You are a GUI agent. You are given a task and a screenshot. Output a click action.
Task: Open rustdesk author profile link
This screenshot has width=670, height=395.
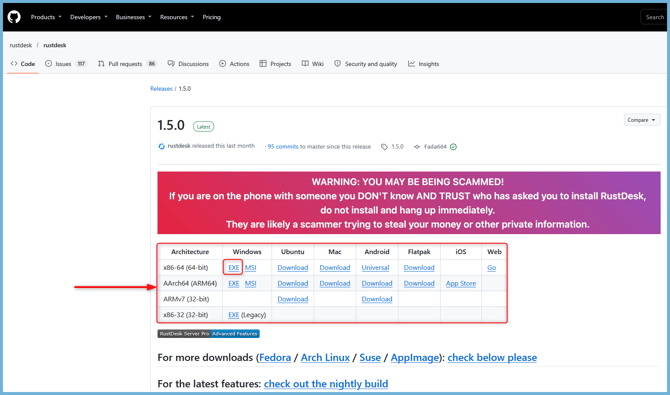(x=179, y=146)
